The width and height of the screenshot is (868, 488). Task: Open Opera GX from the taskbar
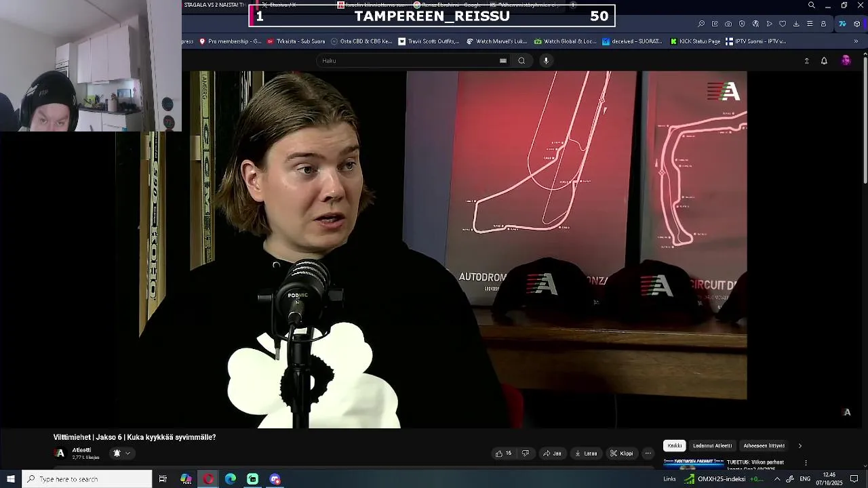point(208,479)
